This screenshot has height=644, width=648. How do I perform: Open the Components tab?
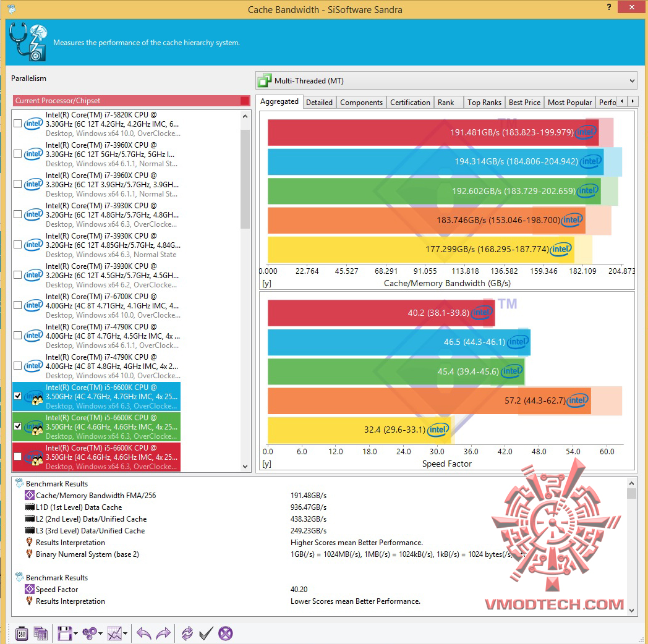pos(361,103)
